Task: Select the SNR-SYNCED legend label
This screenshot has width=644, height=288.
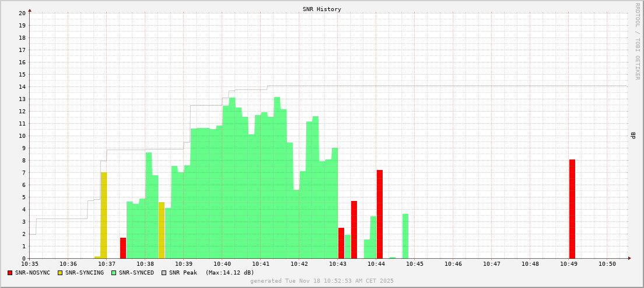Action: pos(136,273)
